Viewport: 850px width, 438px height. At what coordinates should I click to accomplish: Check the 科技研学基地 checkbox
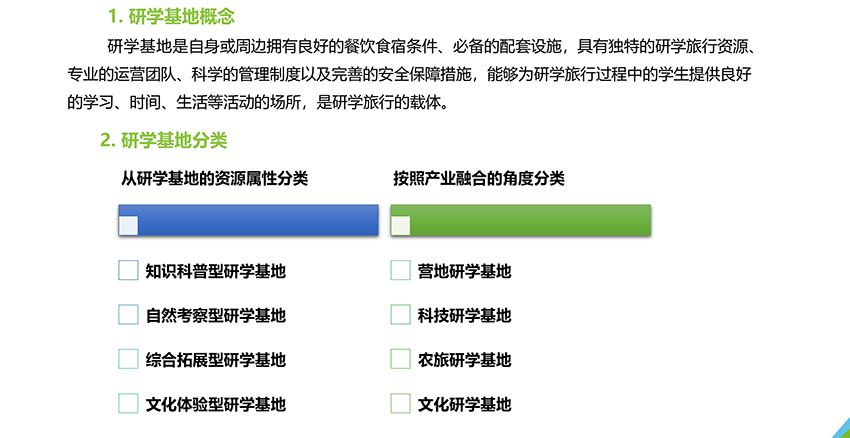[401, 314]
